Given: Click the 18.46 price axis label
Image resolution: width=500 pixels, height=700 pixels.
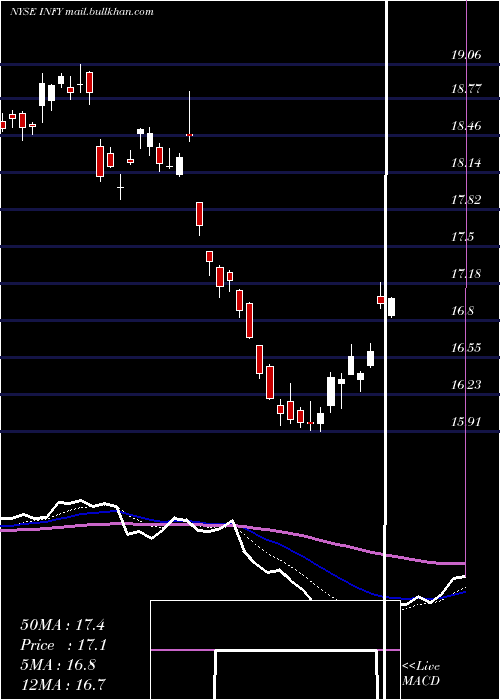Looking at the screenshot, I should coord(466,126).
